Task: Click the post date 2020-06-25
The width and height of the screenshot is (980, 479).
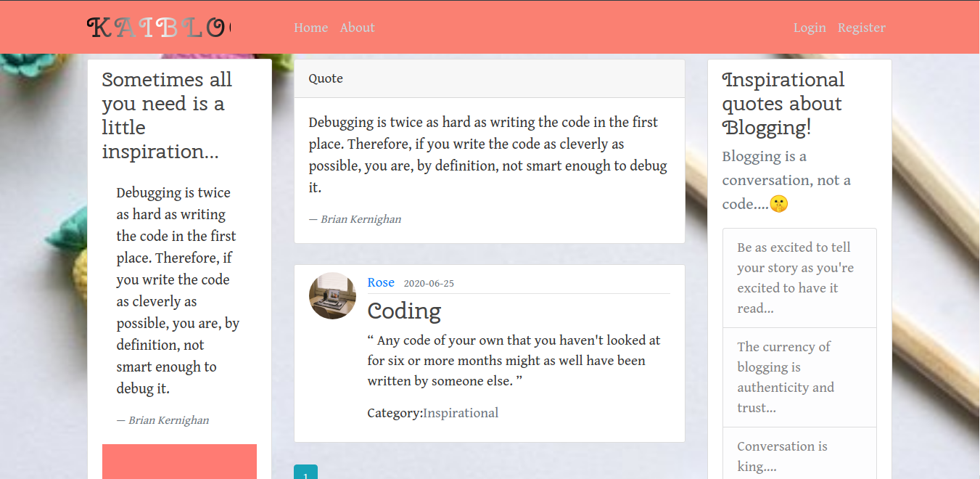Action: (x=429, y=283)
